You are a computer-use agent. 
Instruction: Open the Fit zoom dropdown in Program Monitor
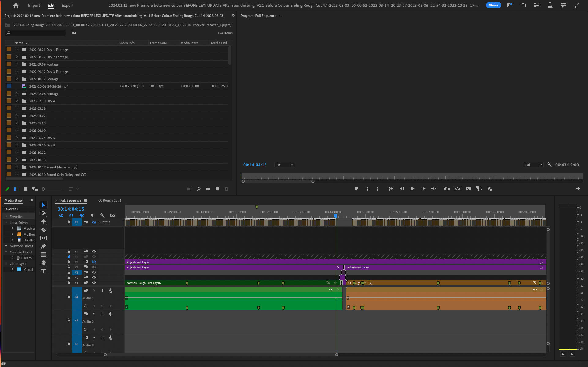284,165
